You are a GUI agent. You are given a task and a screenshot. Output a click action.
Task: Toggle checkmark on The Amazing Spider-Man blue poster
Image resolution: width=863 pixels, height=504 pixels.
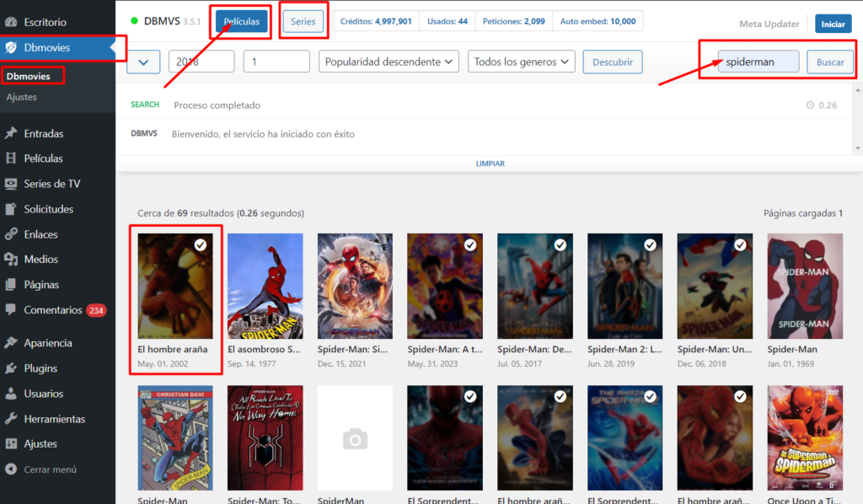pyautogui.click(x=650, y=396)
